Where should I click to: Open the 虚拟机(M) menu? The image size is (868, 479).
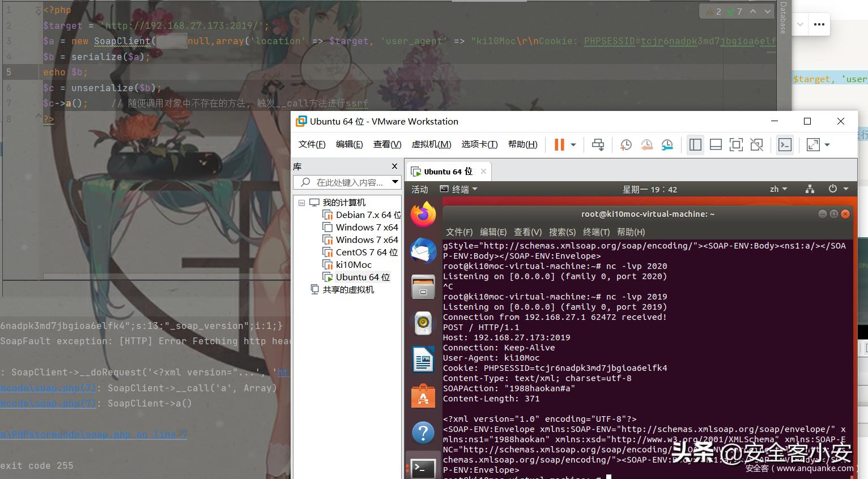[x=431, y=144]
